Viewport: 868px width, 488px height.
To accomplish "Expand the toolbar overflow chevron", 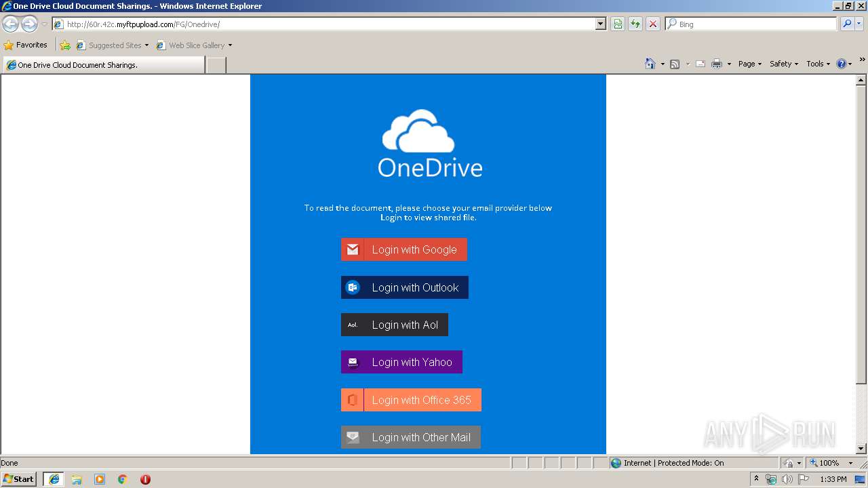I will [x=862, y=60].
